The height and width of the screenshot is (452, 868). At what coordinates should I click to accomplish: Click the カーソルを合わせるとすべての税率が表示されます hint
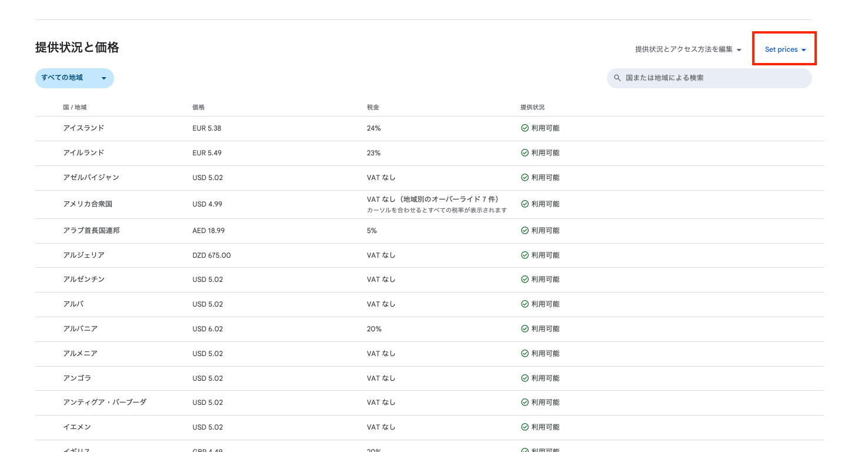tap(437, 210)
